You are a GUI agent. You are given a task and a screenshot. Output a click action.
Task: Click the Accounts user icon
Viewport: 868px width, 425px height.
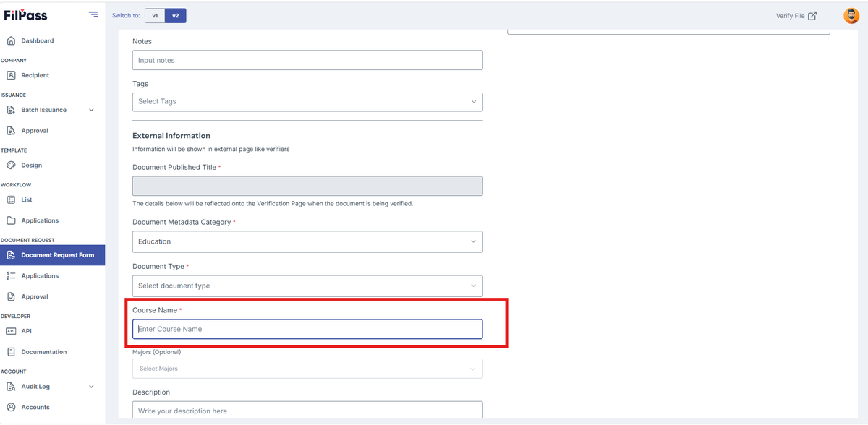coord(11,407)
